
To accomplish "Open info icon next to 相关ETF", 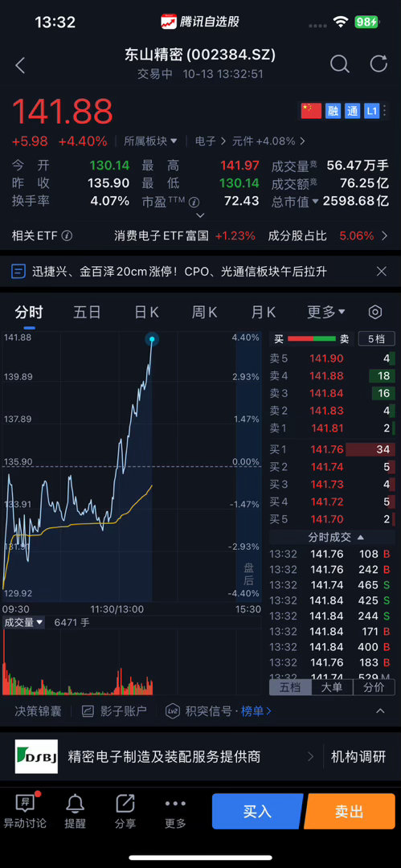I will (x=67, y=235).
